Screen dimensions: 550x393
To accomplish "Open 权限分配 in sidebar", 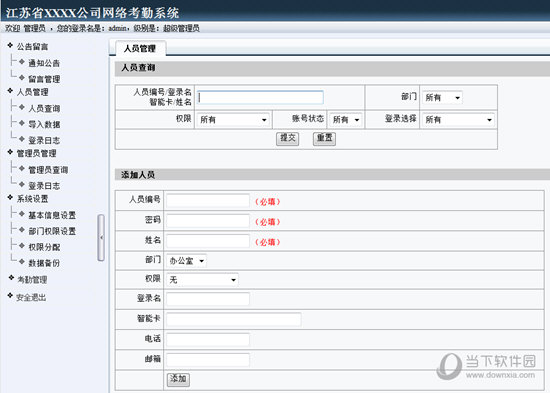I will tap(44, 247).
